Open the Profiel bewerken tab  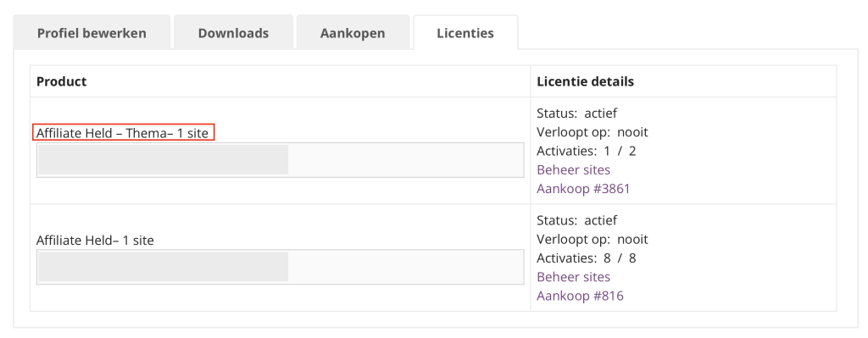pyautogui.click(x=92, y=33)
